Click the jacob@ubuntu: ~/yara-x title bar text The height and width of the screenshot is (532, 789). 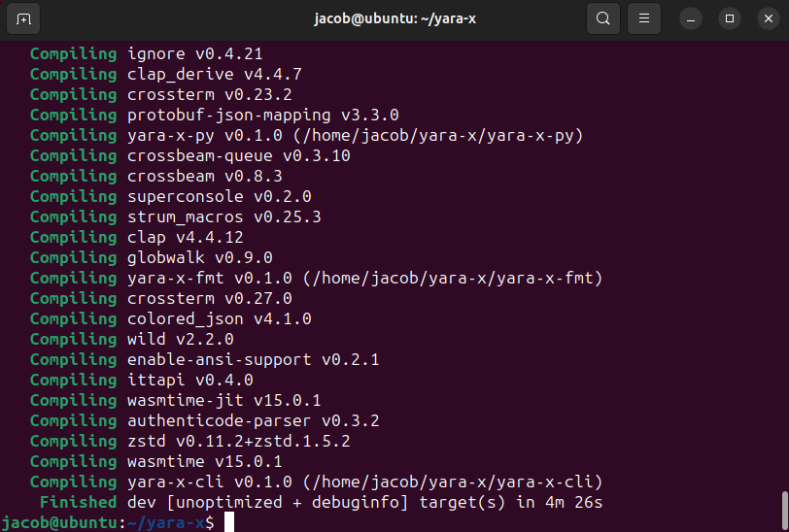394,18
